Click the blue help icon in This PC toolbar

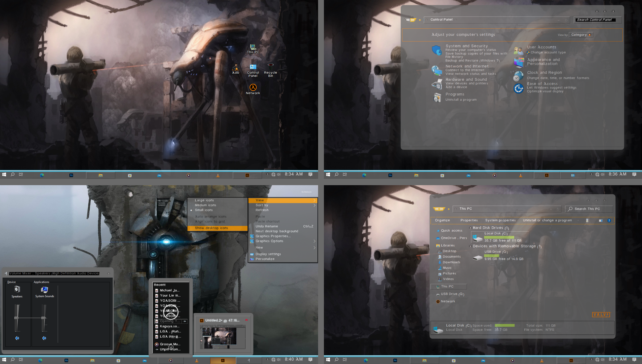pyautogui.click(x=609, y=221)
